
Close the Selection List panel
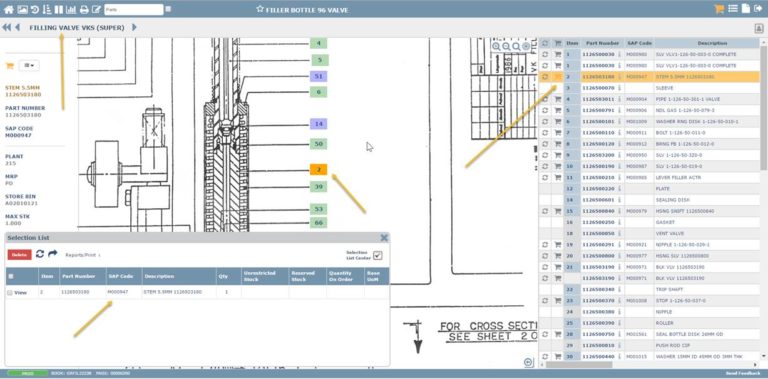coord(384,237)
